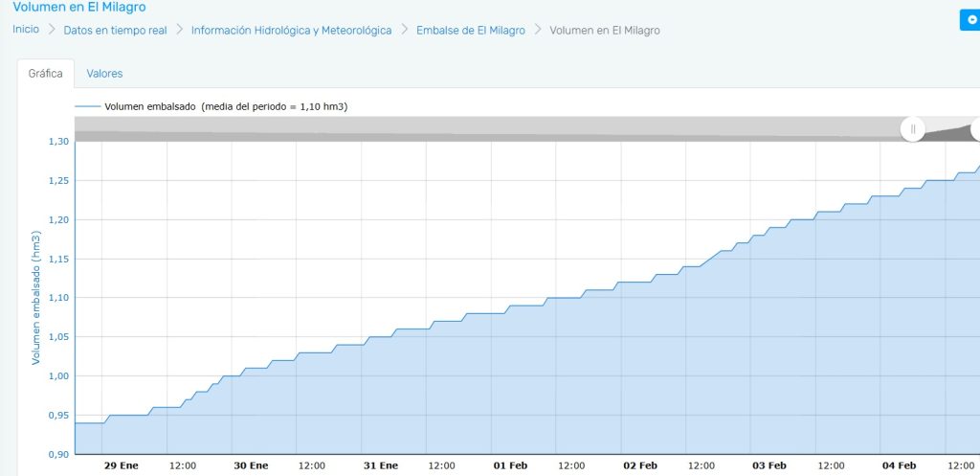
Task: Click the right-edge range selector handle
Action: coord(974,128)
